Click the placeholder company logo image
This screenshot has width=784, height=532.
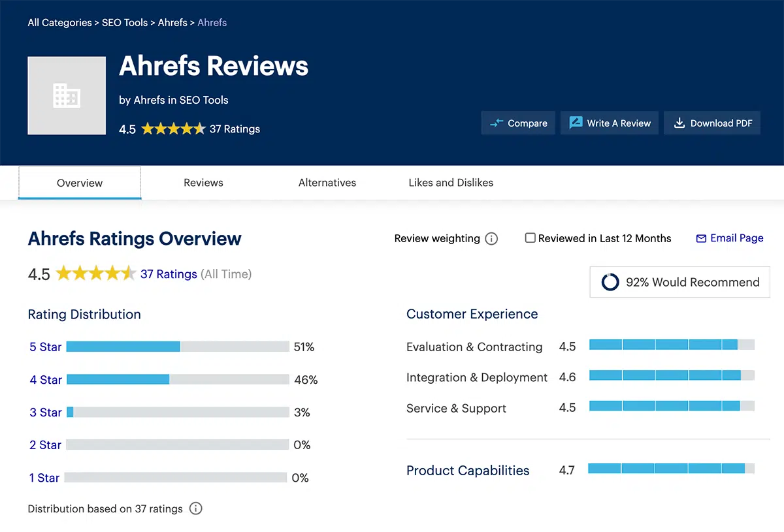(x=67, y=95)
